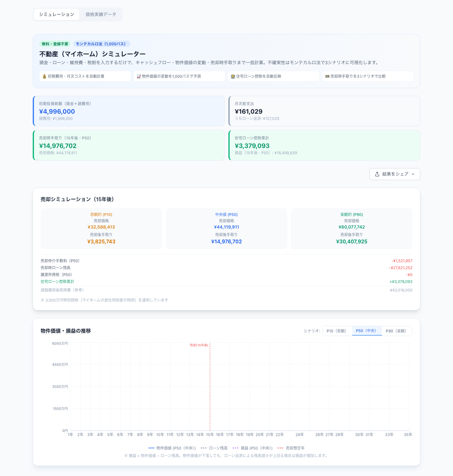The width and height of the screenshot is (453, 476).
Task: Click the 物件価値・損益の推移 chart title
Action: (66, 331)
